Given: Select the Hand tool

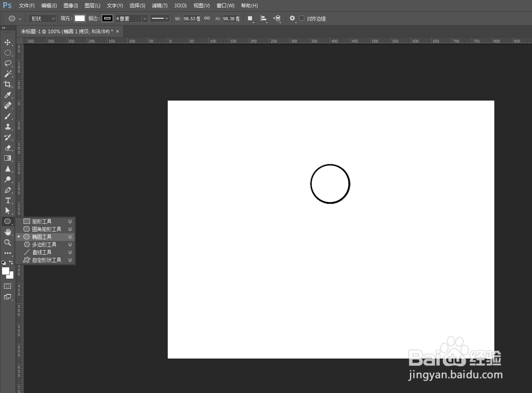Looking at the screenshot, I should (x=7, y=232).
